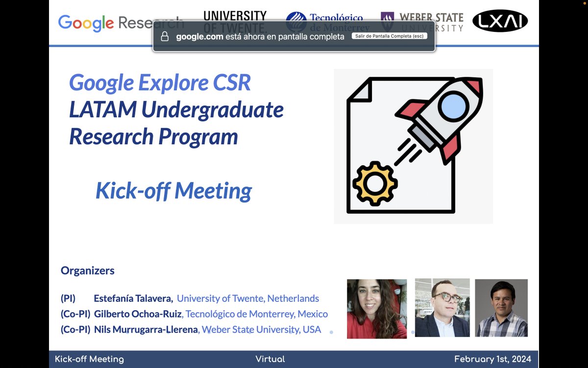Click the '(Co-PI)' label beside Nils
The height and width of the screenshot is (368, 588).
coord(75,330)
